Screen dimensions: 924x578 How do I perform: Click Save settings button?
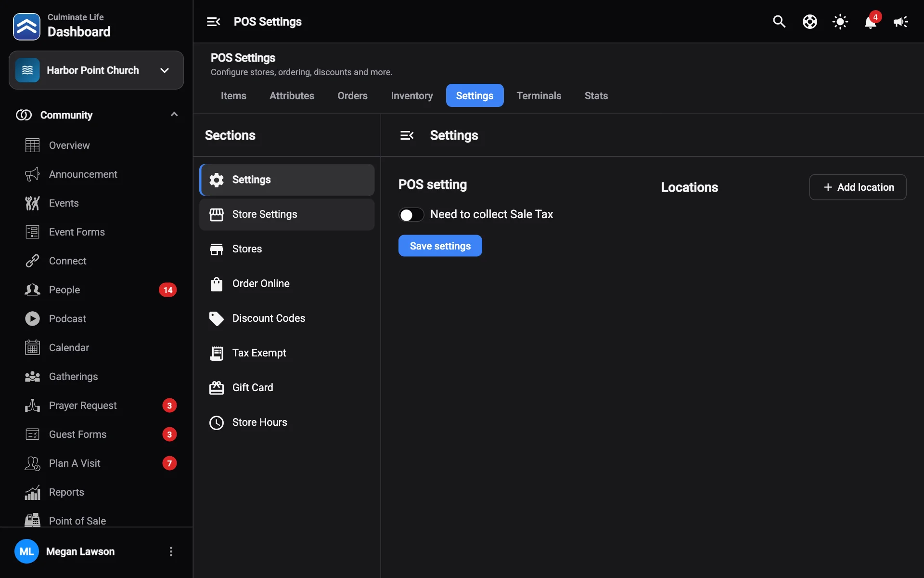click(440, 246)
